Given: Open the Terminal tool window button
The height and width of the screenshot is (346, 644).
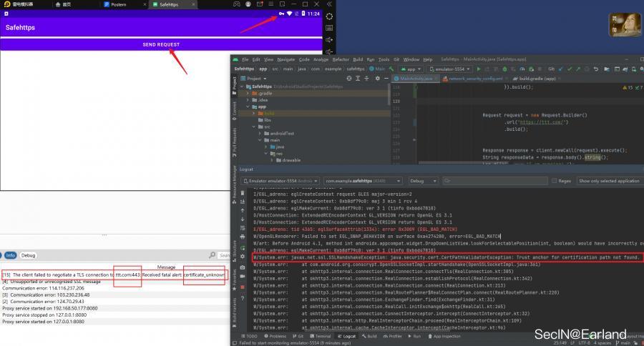Looking at the screenshot, I should 321,335.
